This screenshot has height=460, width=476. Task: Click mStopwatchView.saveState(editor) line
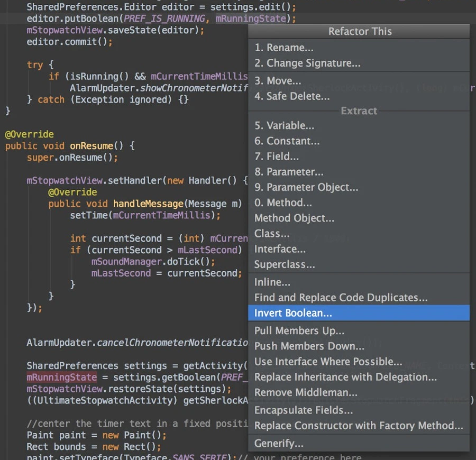(115, 30)
